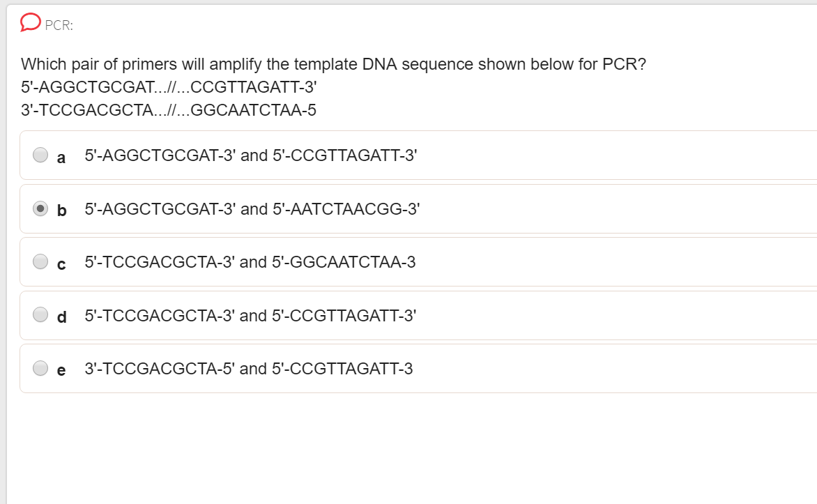Screen dimensions: 817x504
Task: Click inside the option c answer row
Action: click(x=418, y=261)
